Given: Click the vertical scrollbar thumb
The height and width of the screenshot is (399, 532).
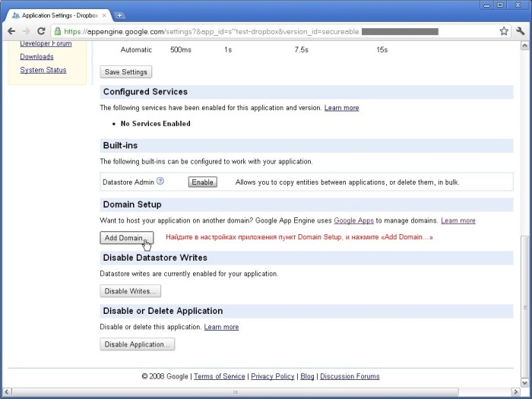Looking at the screenshot, I should tap(524, 307).
